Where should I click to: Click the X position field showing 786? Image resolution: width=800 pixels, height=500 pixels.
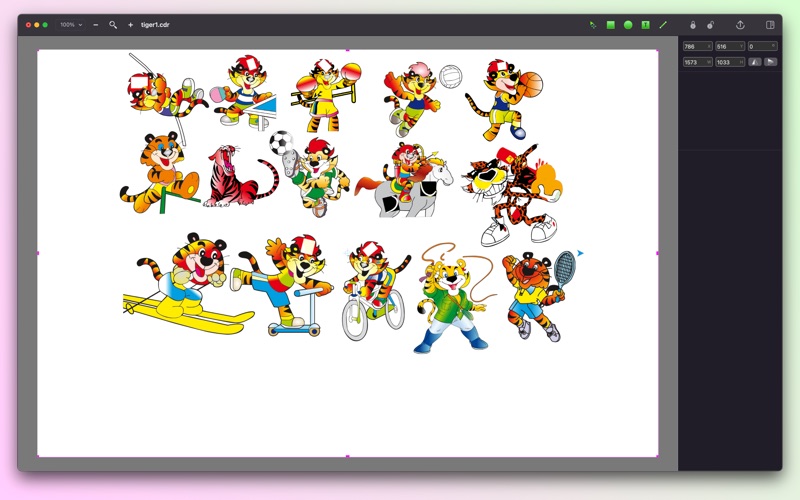tap(697, 46)
